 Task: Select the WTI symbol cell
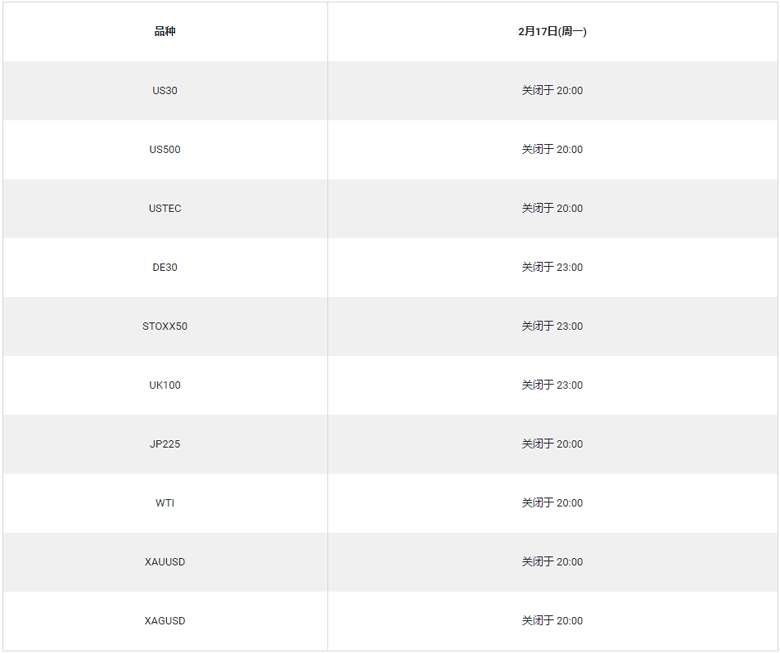tap(165, 503)
